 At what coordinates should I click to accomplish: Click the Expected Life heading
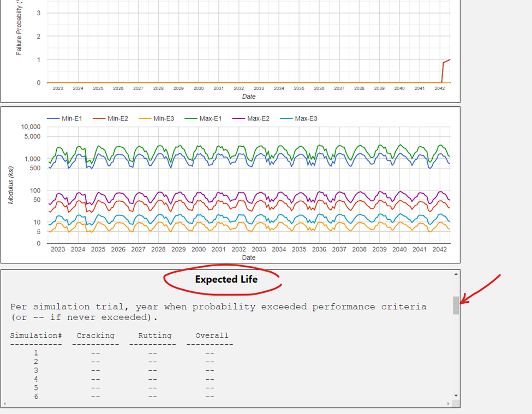[226, 279]
